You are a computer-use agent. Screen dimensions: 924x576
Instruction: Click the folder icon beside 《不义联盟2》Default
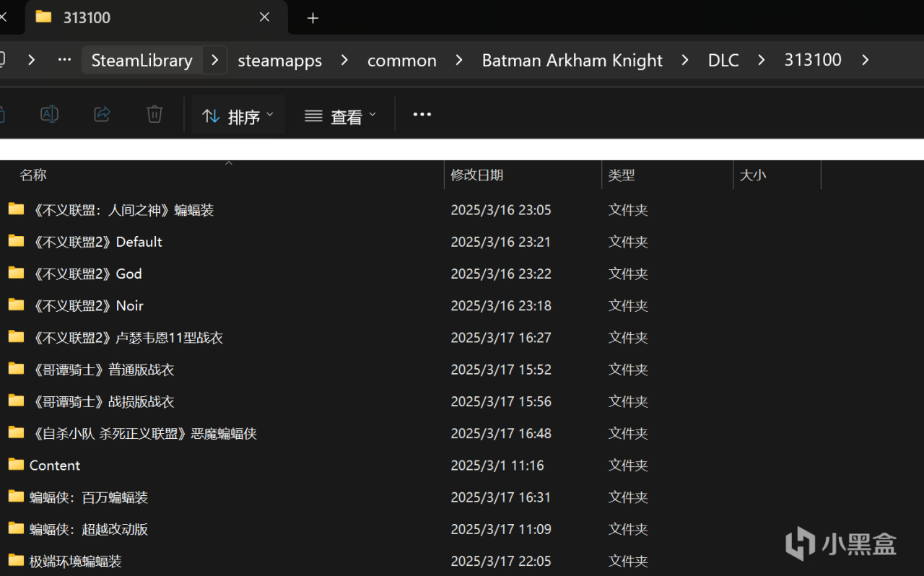pos(16,241)
